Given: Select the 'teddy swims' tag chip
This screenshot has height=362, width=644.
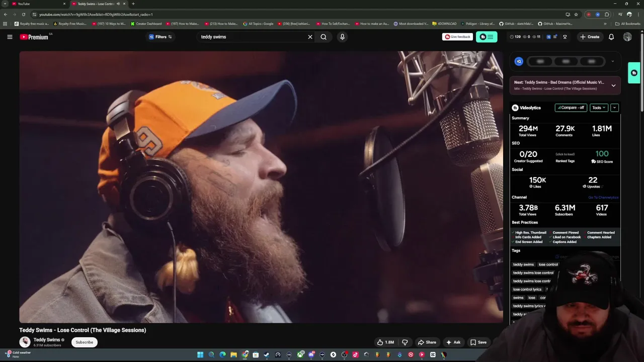Looking at the screenshot, I should coord(523,264).
